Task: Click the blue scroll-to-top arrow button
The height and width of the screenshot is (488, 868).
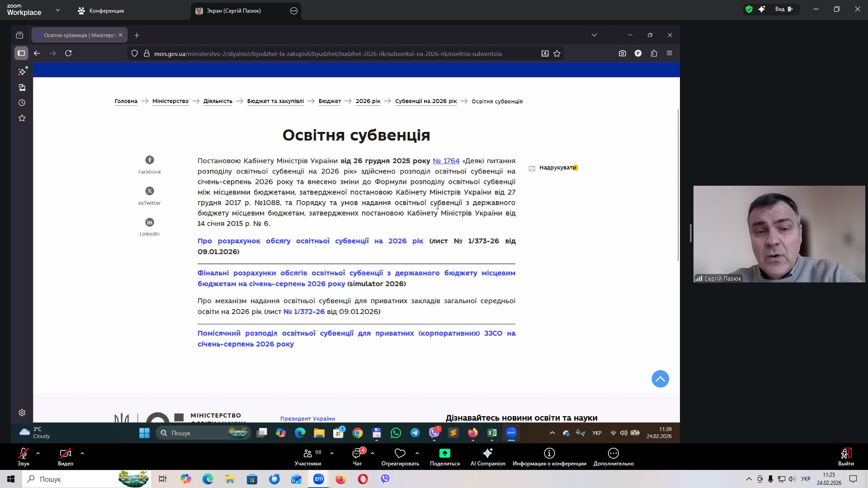Action: coord(660,379)
